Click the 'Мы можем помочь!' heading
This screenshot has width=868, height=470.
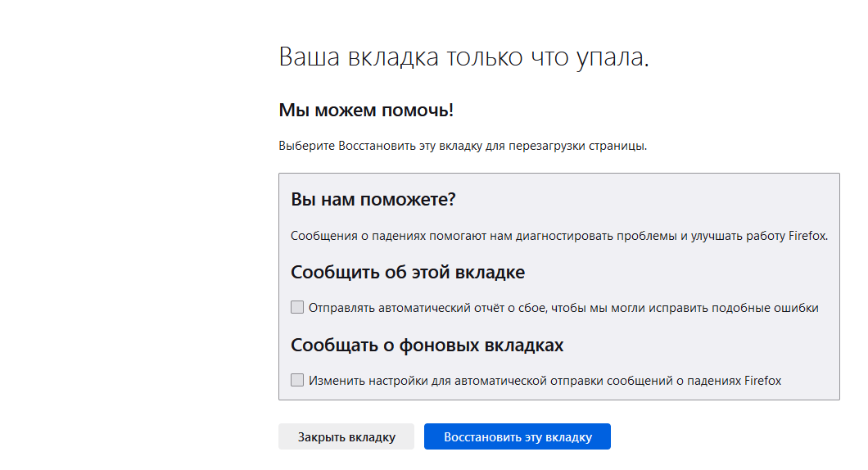[x=366, y=110]
